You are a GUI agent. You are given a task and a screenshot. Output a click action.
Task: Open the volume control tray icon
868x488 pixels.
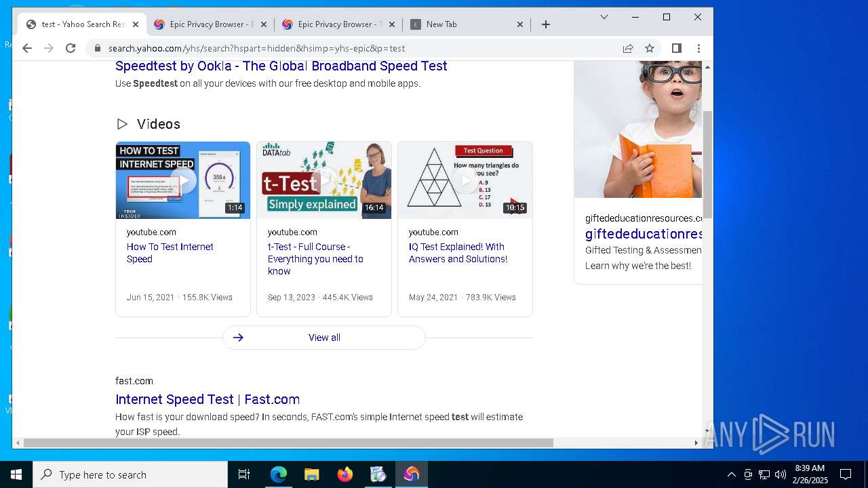pyautogui.click(x=781, y=474)
